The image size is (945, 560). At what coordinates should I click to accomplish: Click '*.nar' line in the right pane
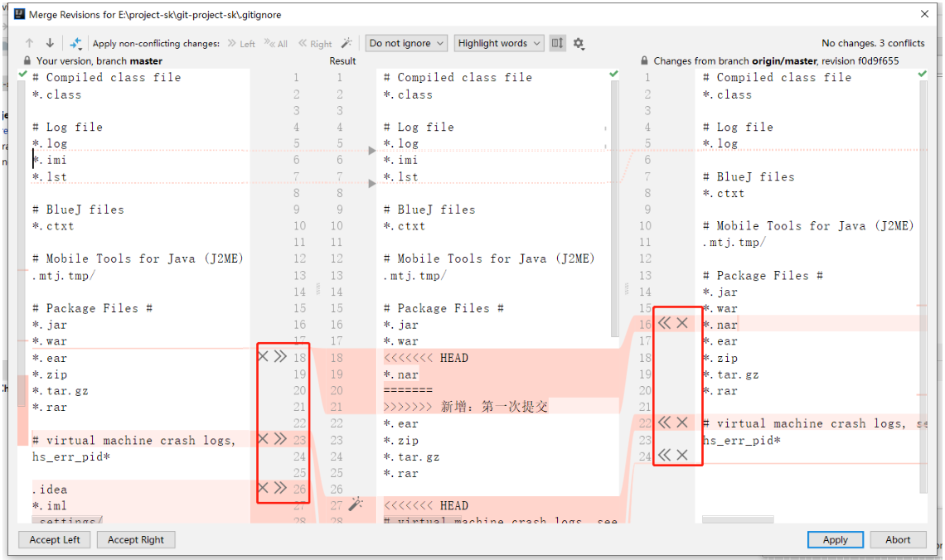pyautogui.click(x=721, y=325)
